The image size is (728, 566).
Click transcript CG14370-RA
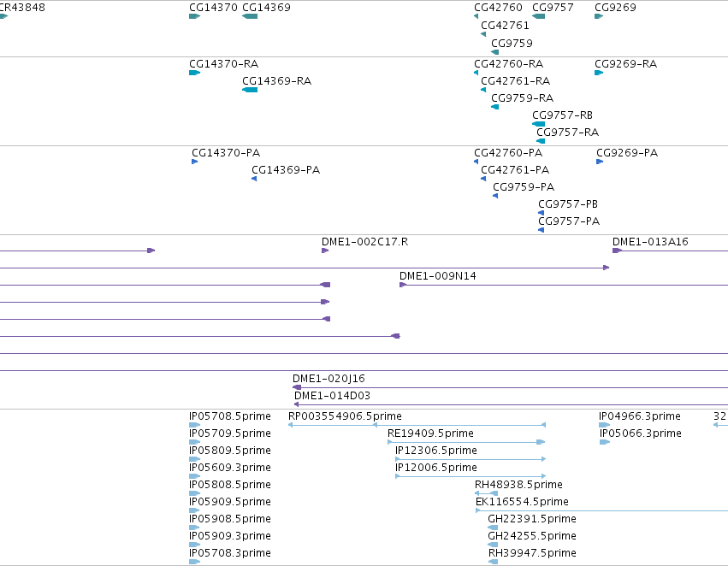coord(194,73)
